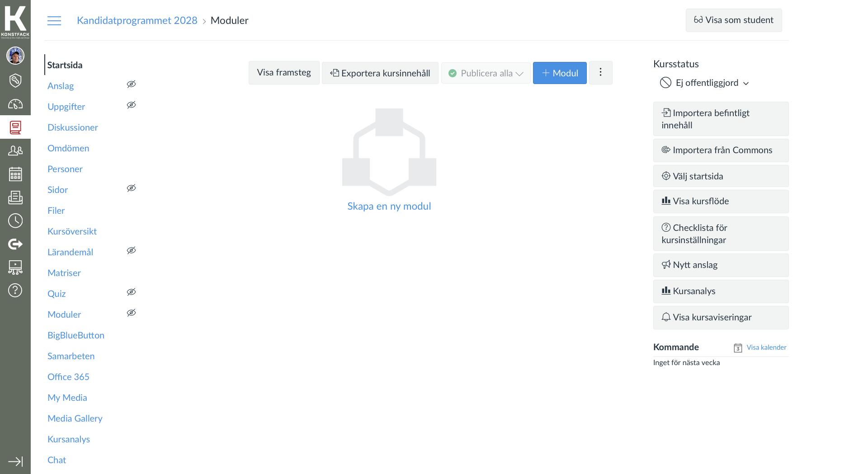Click the hidden eye icon next to Uppgifter
This screenshot has width=868, height=474.
(x=131, y=105)
